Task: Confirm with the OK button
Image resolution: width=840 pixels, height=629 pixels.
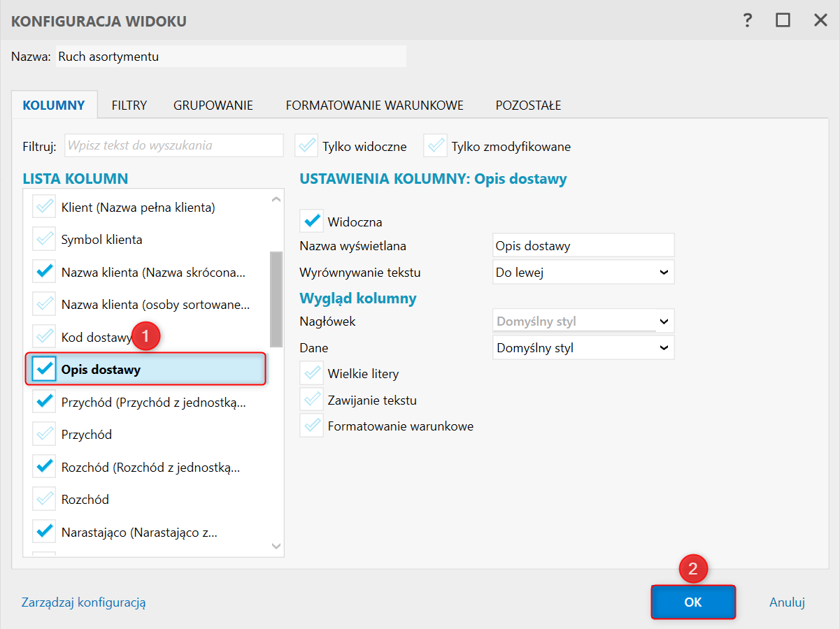Action: tap(693, 602)
